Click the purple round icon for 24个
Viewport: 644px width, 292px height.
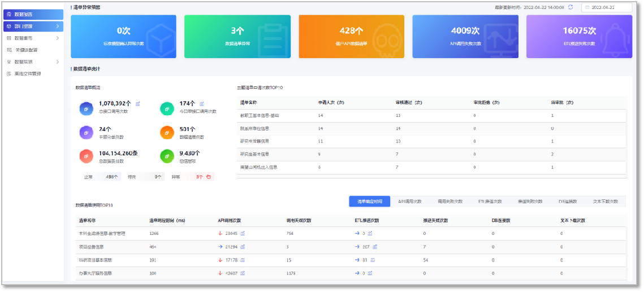click(x=86, y=133)
